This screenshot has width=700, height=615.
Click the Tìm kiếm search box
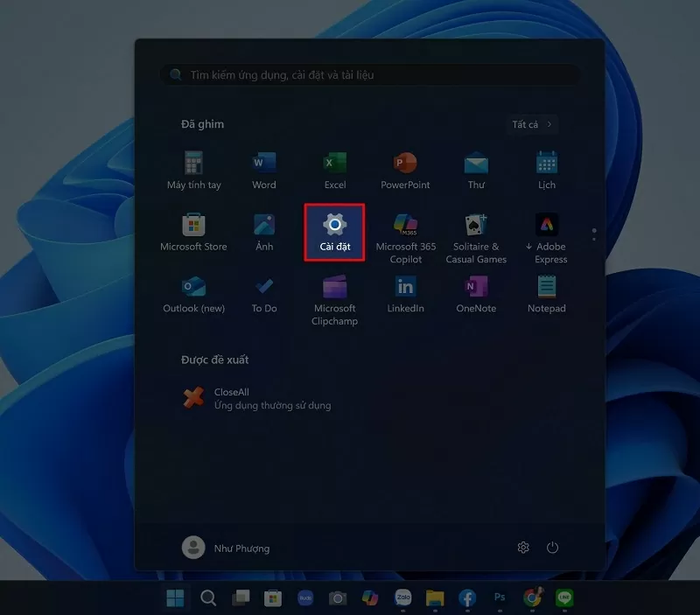coord(369,75)
